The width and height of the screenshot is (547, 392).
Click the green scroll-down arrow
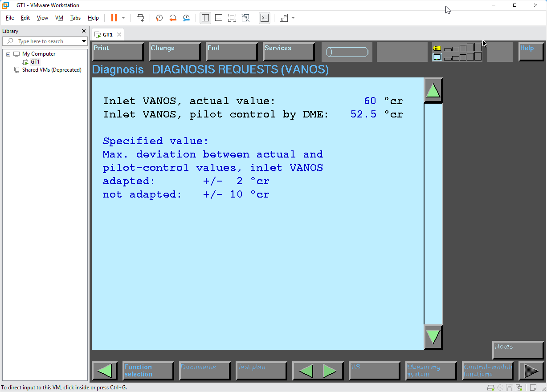[x=433, y=337]
